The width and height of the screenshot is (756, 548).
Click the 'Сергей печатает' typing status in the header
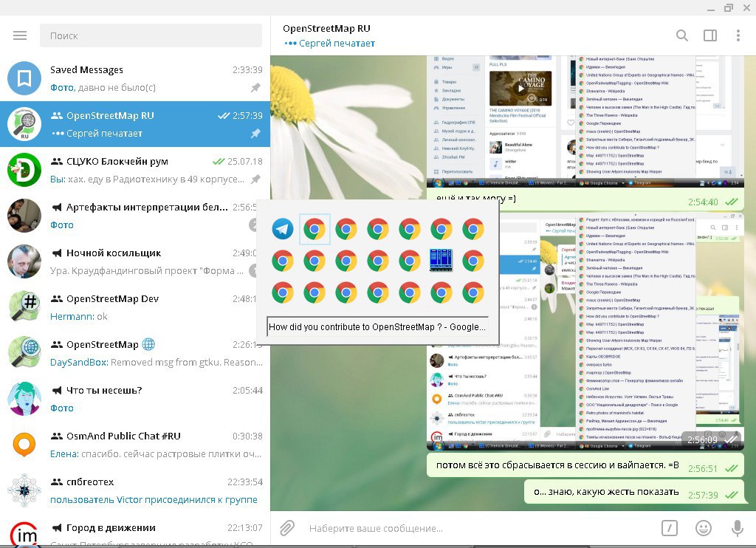(337, 44)
